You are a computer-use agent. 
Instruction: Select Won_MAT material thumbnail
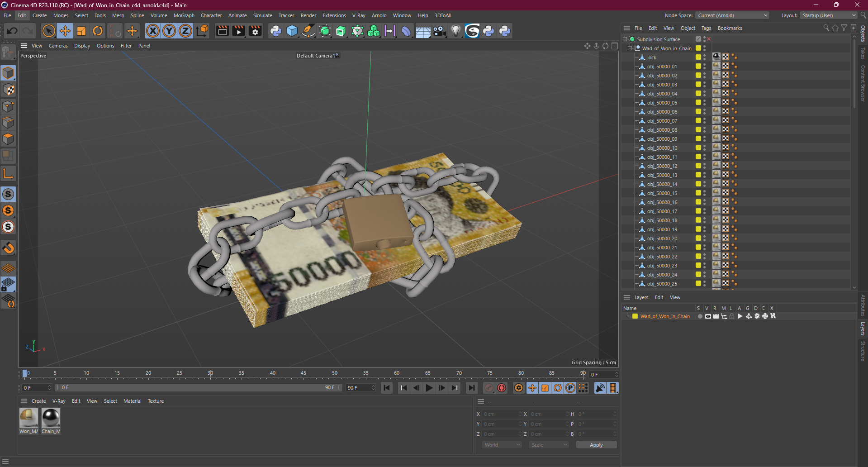point(28,418)
